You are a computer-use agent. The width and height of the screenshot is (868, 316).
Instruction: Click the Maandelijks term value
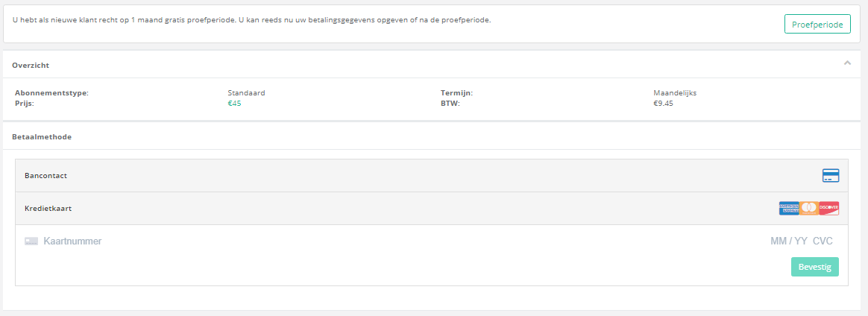coord(674,93)
